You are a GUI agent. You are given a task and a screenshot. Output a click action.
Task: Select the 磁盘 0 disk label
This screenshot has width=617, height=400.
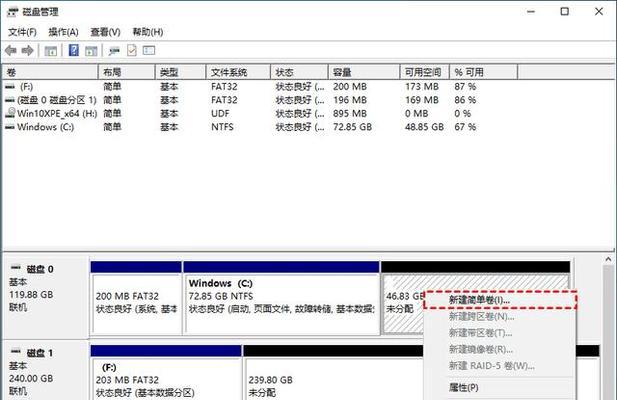[x=40, y=269]
